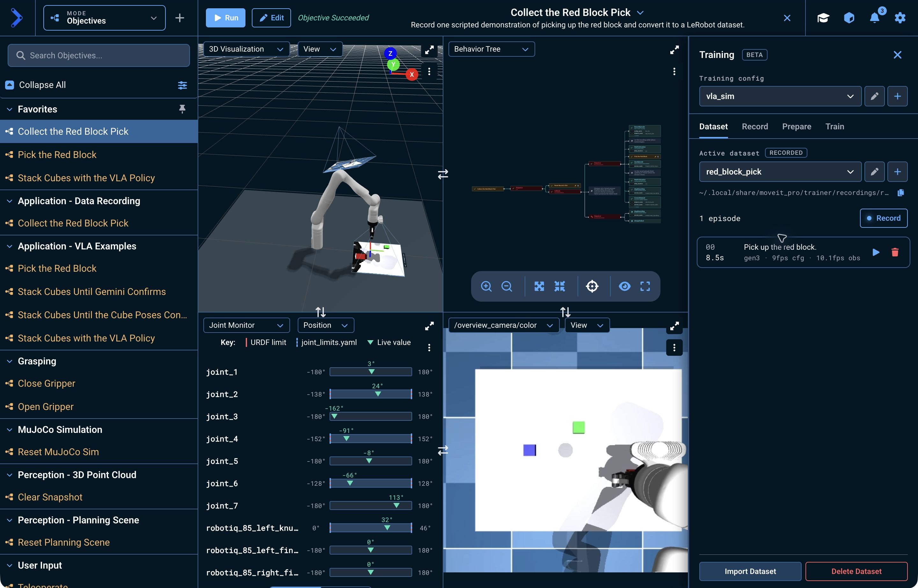The width and height of the screenshot is (918, 588).
Task: Open the Behavior Tree pane type dropdown
Action: tap(491, 49)
